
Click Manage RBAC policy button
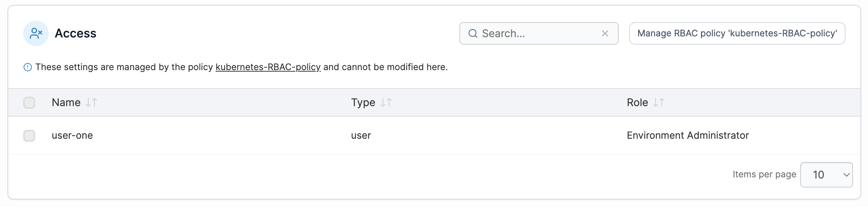737,33
